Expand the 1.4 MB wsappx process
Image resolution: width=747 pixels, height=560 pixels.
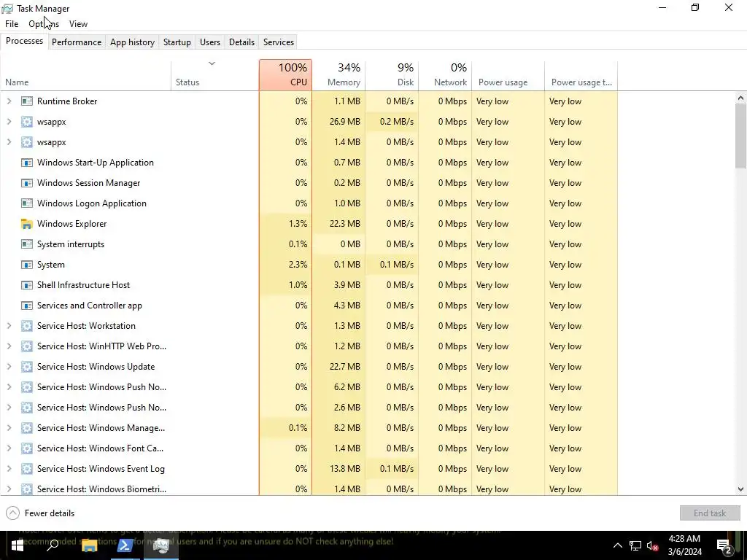9,142
